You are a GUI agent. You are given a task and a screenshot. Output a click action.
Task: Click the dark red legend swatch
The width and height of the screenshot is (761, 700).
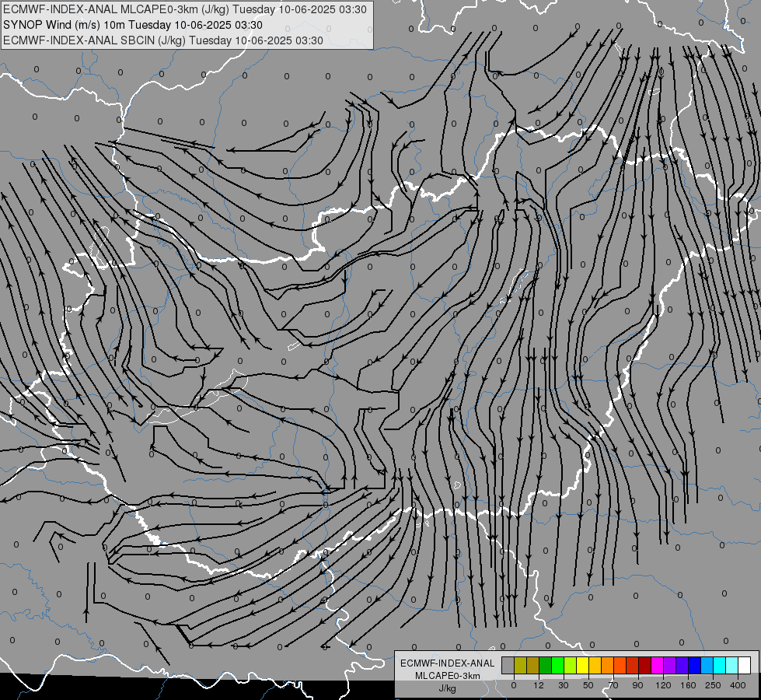coord(644,665)
